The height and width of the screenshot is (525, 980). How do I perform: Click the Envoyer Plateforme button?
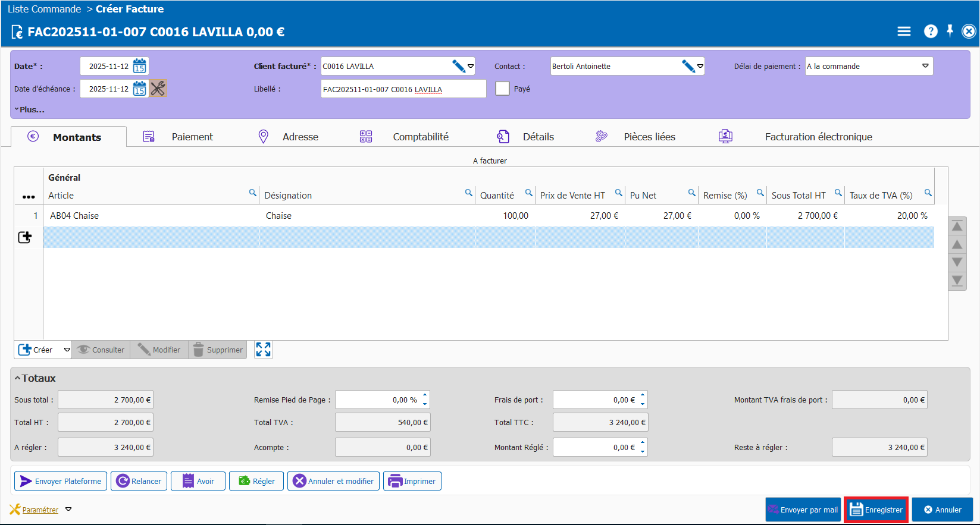[x=61, y=481]
